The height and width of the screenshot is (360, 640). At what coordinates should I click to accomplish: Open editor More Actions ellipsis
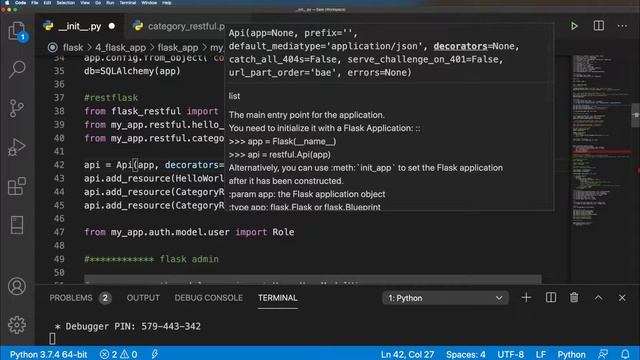coord(622,26)
